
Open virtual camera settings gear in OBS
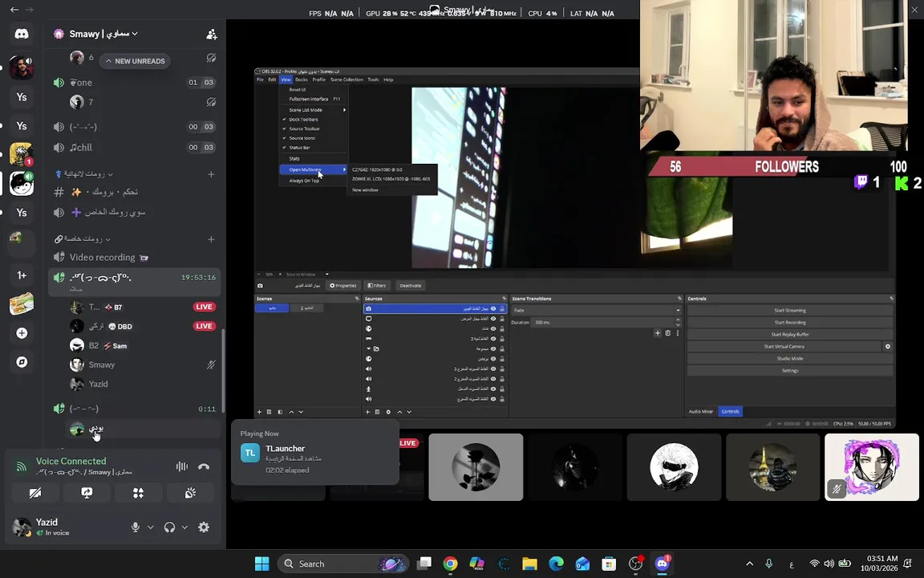[887, 347]
